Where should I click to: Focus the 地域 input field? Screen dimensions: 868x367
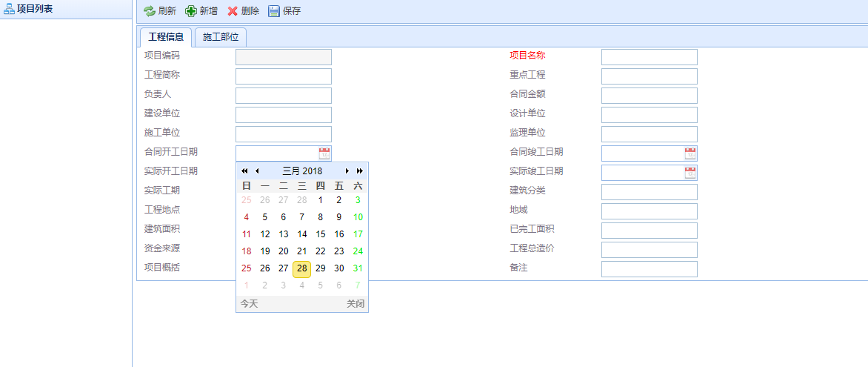click(650, 211)
